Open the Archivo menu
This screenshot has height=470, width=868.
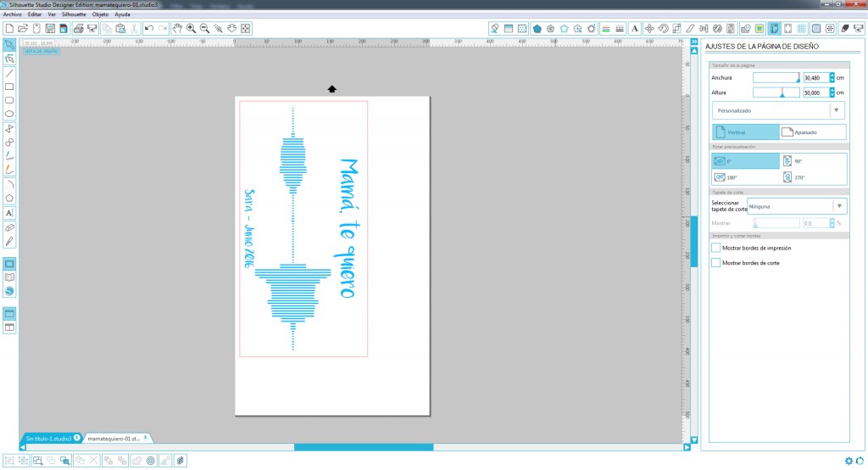pyautogui.click(x=12, y=14)
